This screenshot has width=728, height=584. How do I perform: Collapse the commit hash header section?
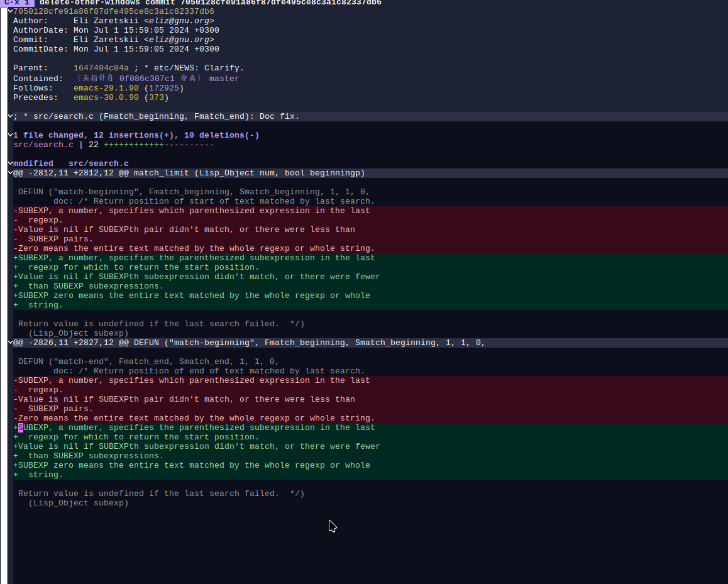tap(10, 11)
